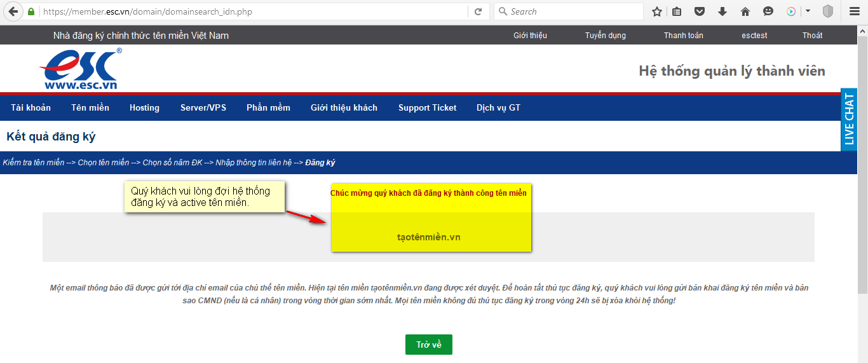Reload the page with refresh icon

[478, 11]
